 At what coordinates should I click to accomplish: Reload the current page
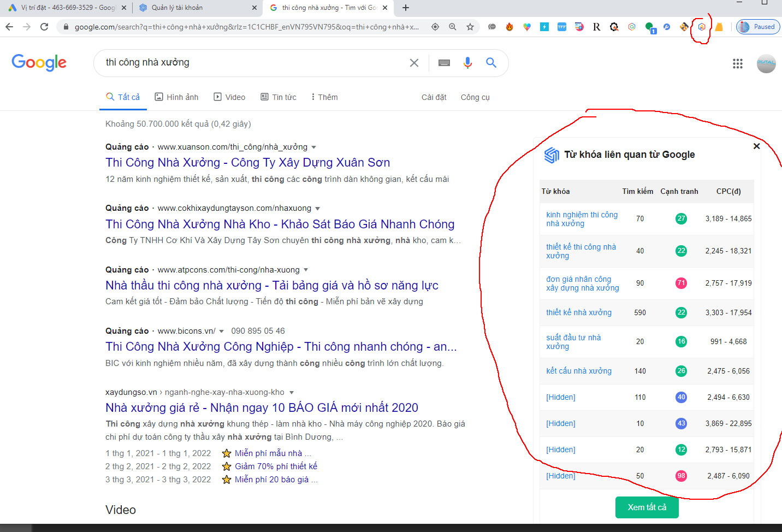pos(44,27)
